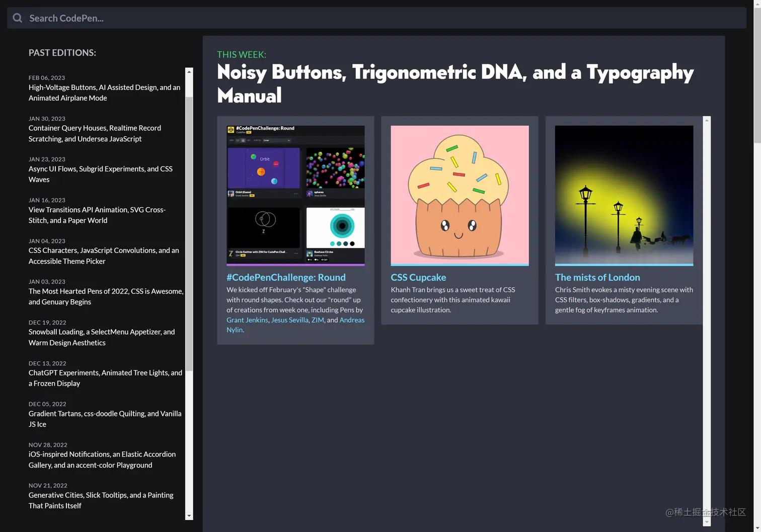Open the CSS Characters, JavaScript Convolutions edition
The image size is (761, 532).
[104, 256]
